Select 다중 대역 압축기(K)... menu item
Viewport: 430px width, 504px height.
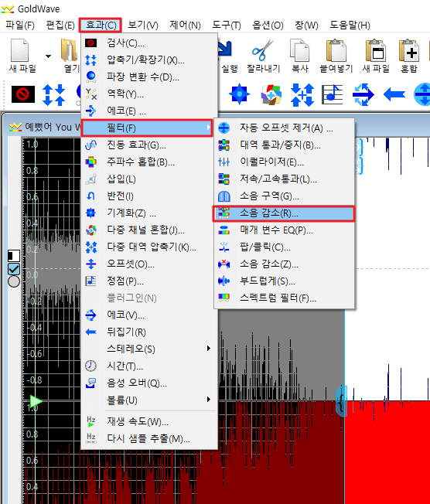[x=149, y=247]
